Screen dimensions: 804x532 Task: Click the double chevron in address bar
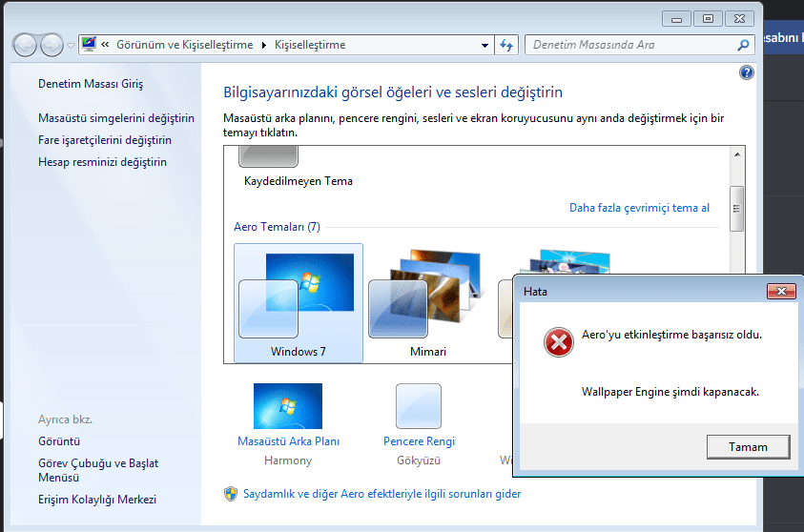pos(105,45)
